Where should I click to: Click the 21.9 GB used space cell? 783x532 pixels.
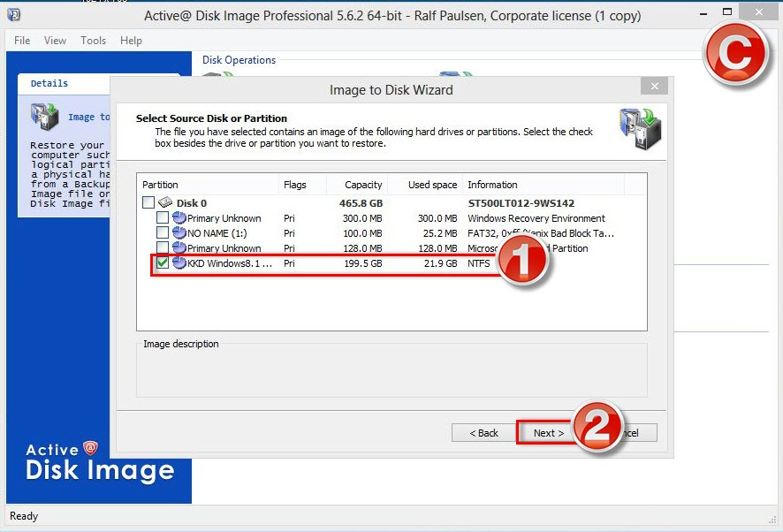point(440,262)
